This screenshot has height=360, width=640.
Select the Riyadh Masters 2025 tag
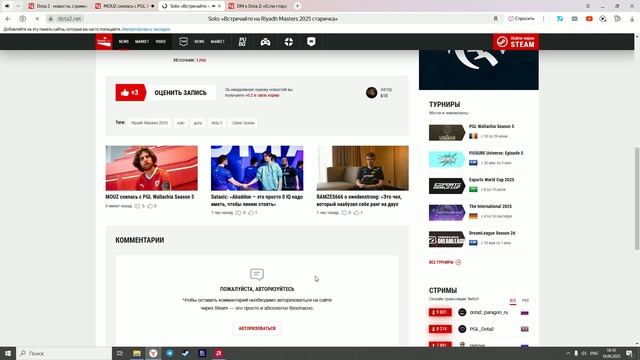(149, 123)
